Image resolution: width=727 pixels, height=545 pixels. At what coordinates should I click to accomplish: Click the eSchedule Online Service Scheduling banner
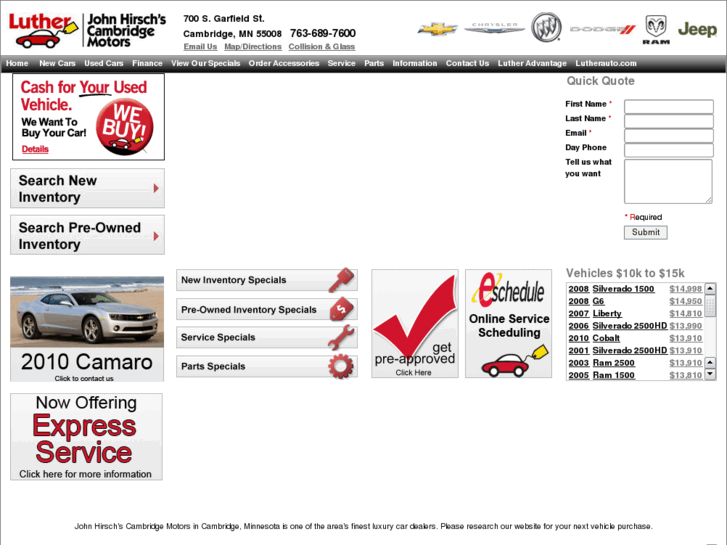click(509, 324)
